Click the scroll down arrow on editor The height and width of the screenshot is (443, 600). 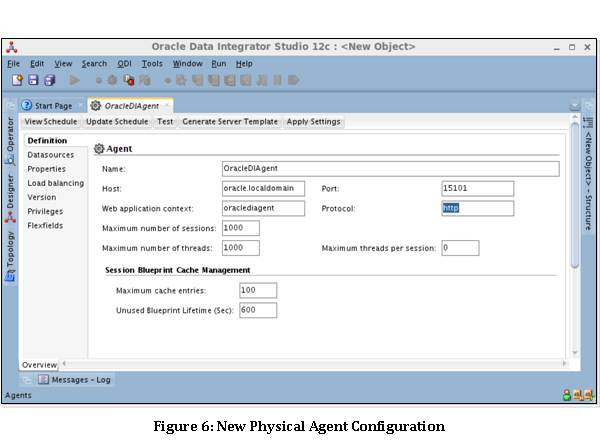tap(574, 353)
